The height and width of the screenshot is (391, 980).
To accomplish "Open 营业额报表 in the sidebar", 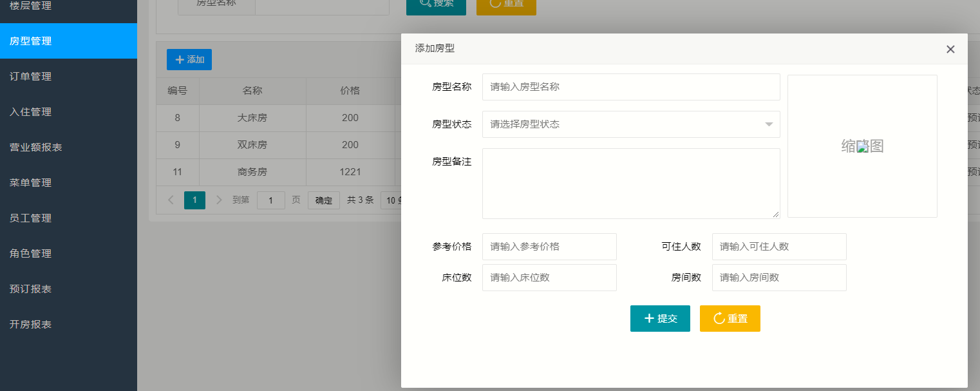I will pos(68,147).
